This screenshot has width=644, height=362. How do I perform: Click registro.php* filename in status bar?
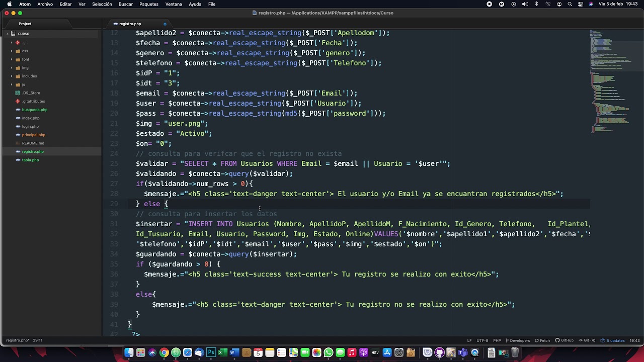point(18,340)
